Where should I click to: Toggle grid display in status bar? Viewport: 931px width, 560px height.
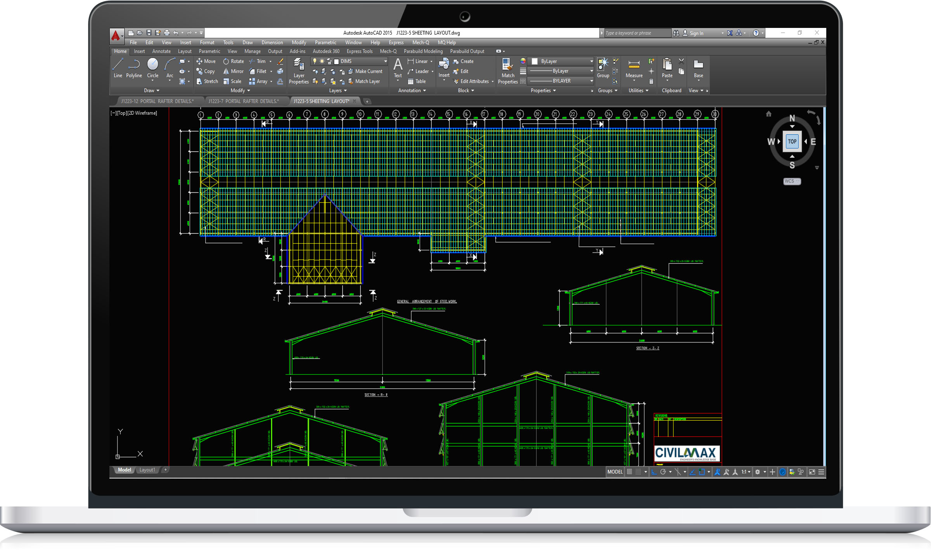629,472
